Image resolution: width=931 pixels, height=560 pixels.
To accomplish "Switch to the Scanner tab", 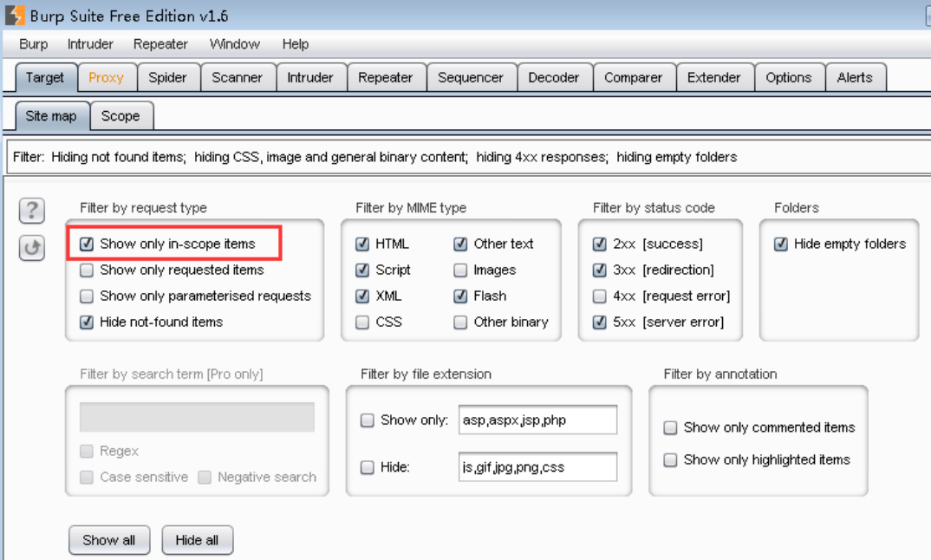I will coord(238,78).
